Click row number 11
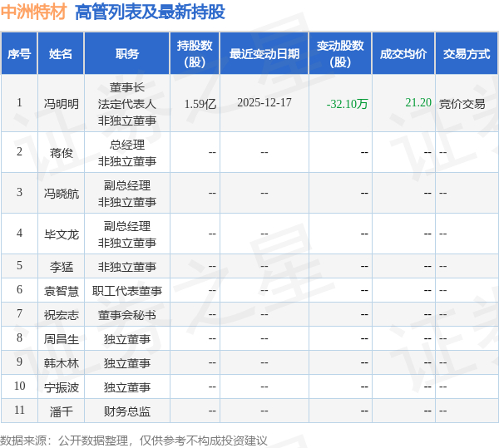Screen dimensions: 499x448 click(x=19, y=410)
